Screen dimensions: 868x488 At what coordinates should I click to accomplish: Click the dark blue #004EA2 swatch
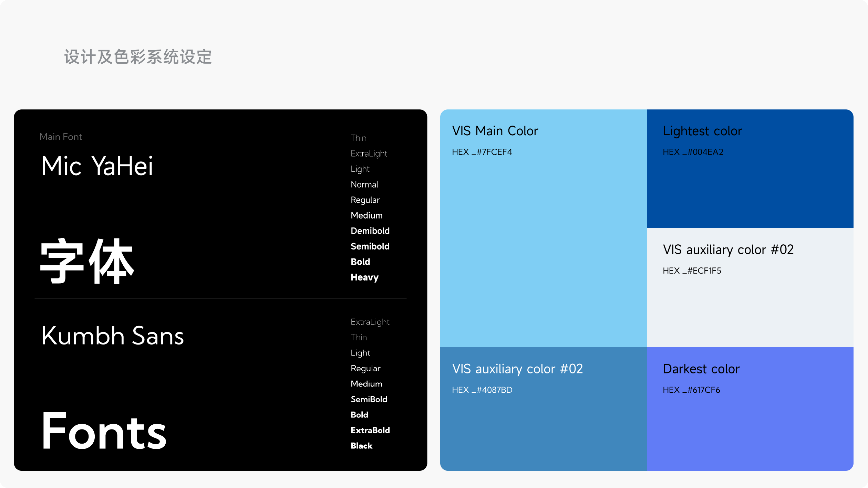(750, 189)
